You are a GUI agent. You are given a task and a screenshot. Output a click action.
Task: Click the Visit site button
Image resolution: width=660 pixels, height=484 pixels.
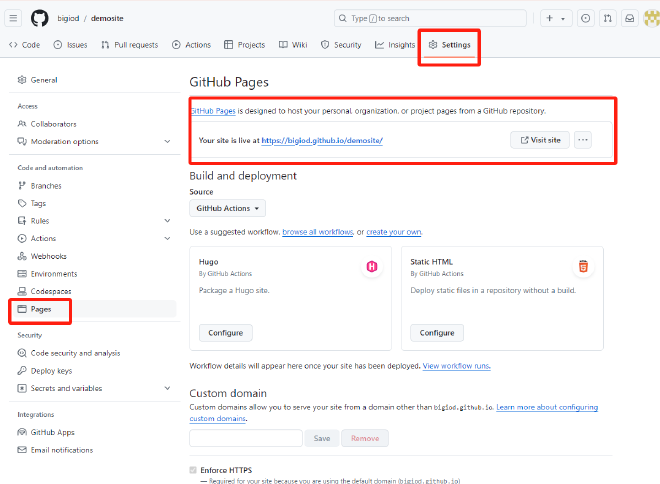540,140
